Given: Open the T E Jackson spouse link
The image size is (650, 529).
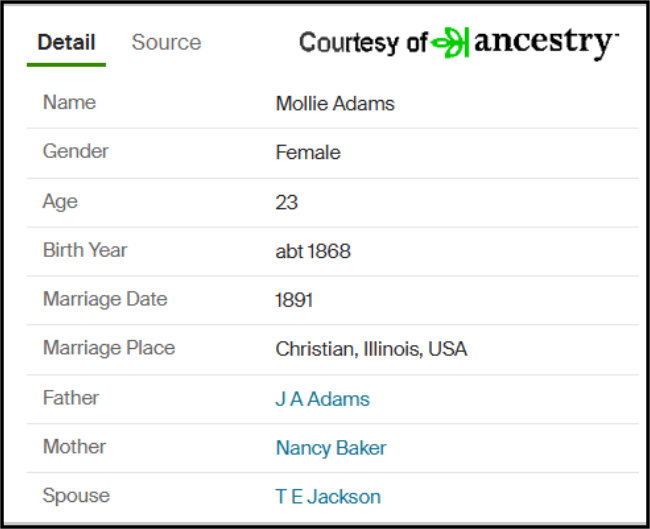Looking at the screenshot, I should point(328,497).
